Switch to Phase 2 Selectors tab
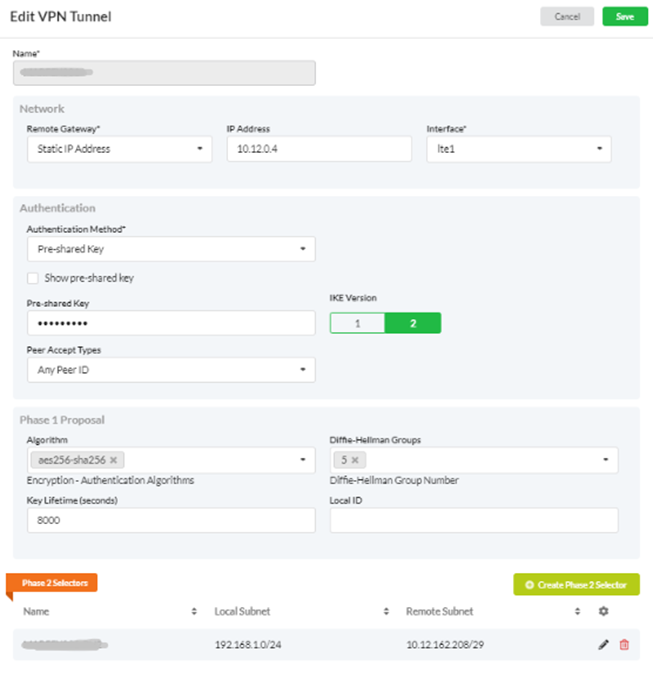The width and height of the screenshot is (653, 673). (x=53, y=583)
